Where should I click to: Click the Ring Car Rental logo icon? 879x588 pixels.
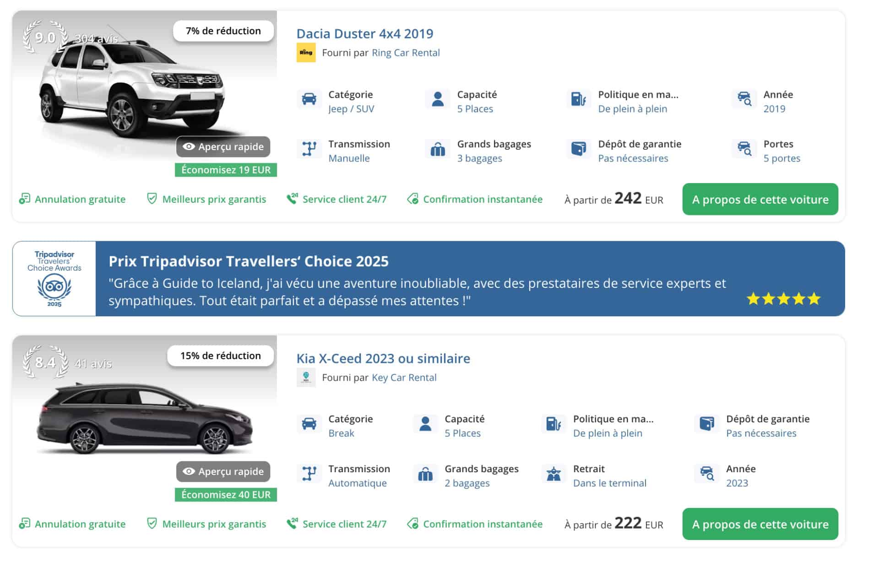click(x=306, y=53)
